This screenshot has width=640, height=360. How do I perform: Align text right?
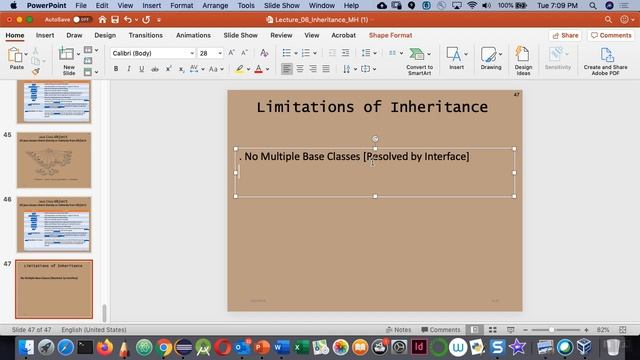tap(313, 69)
